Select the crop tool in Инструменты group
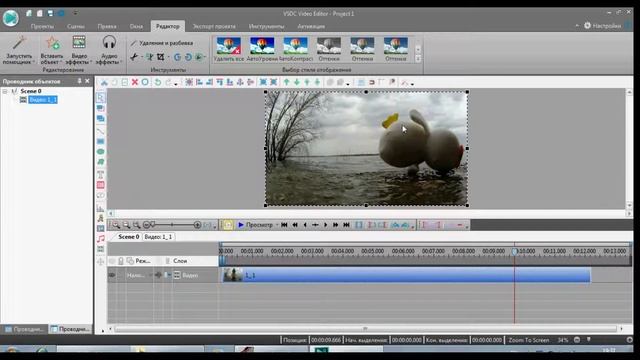The width and height of the screenshot is (640, 360). 161,57
